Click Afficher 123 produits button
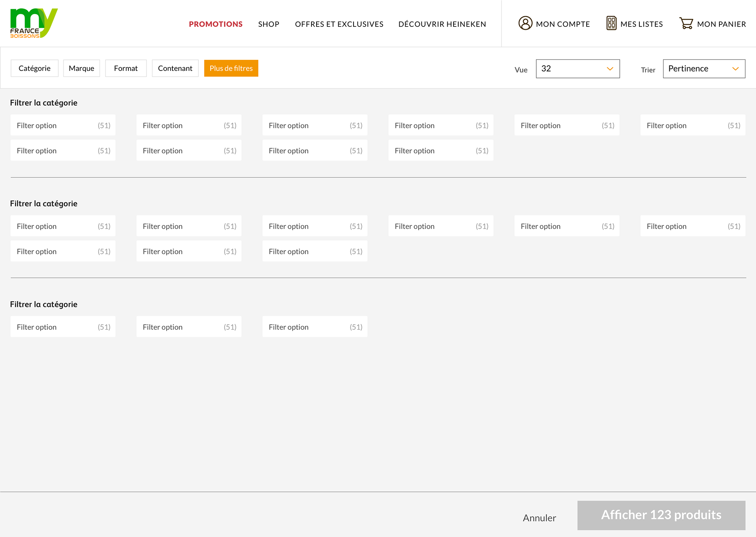Image resolution: width=756 pixels, height=537 pixels. [x=661, y=515]
